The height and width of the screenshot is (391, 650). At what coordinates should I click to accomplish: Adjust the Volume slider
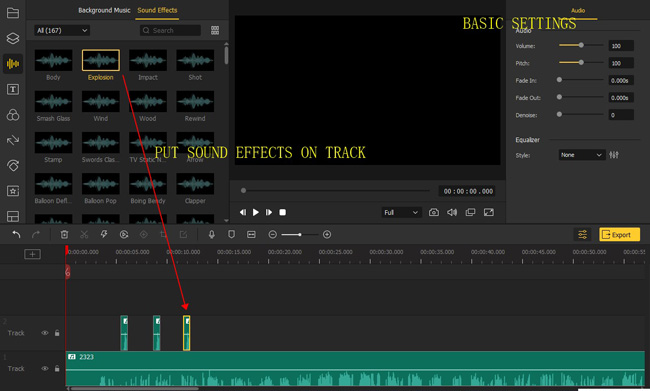581,45
